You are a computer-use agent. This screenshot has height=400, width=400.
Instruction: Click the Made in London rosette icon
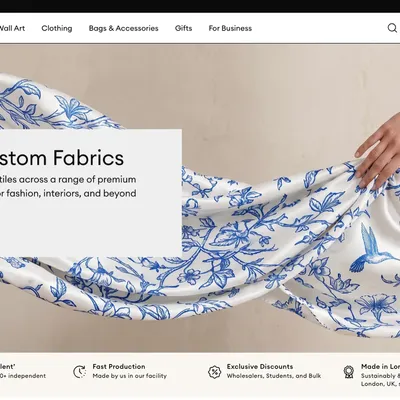349,372
